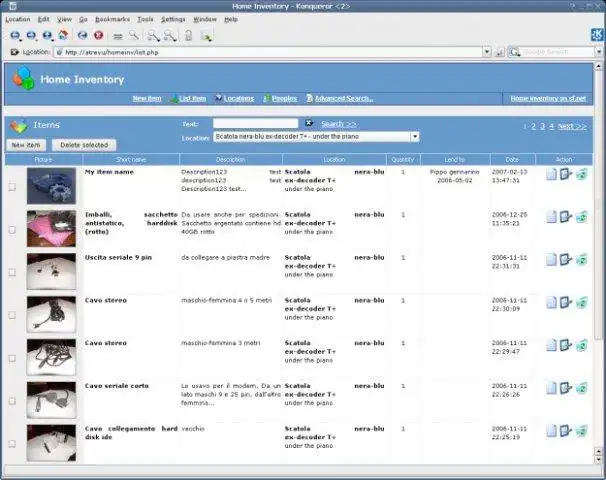Open the Location menu
The width and height of the screenshot is (606, 480).
click(18, 19)
